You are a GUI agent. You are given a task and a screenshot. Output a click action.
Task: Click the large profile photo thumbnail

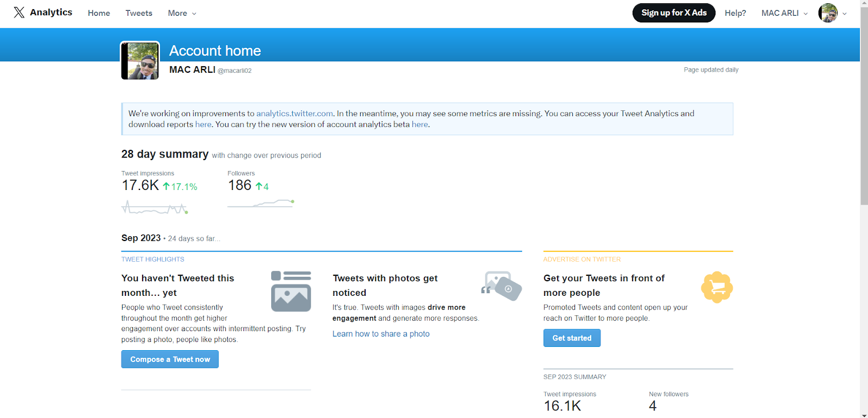tap(140, 61)
